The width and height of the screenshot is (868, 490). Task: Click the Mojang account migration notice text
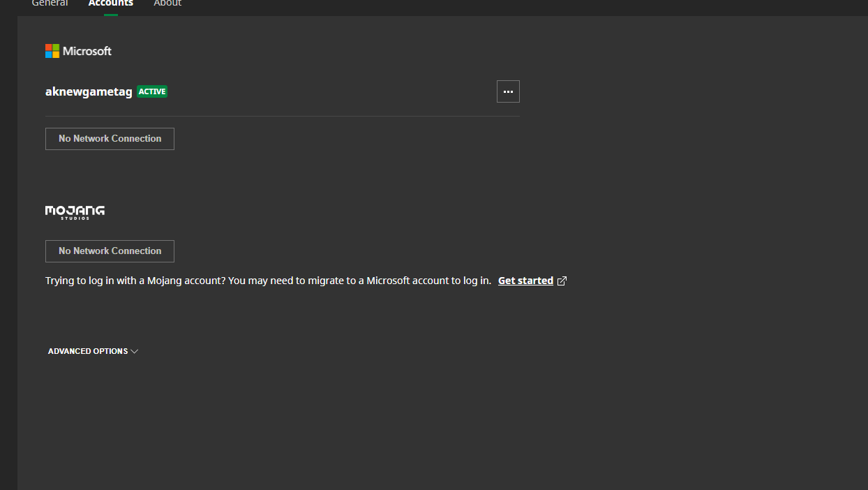tap(268, 281)
